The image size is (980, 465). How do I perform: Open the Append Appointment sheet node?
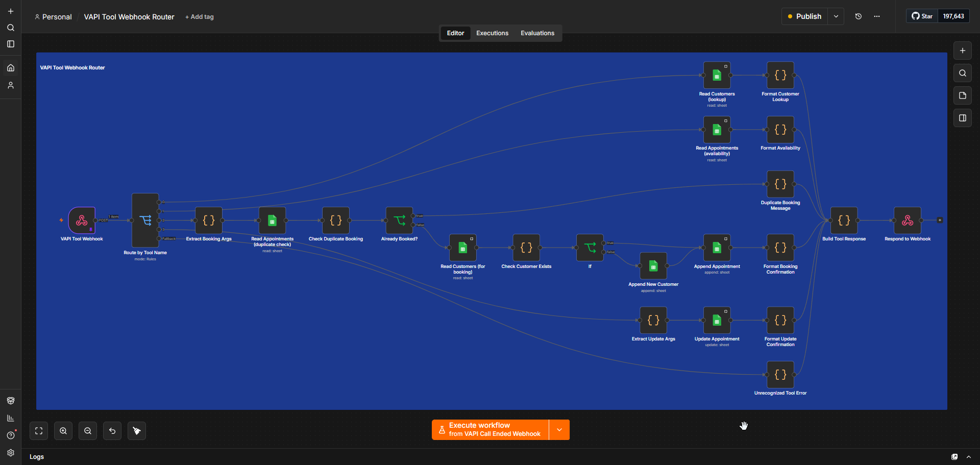point(717,248)
